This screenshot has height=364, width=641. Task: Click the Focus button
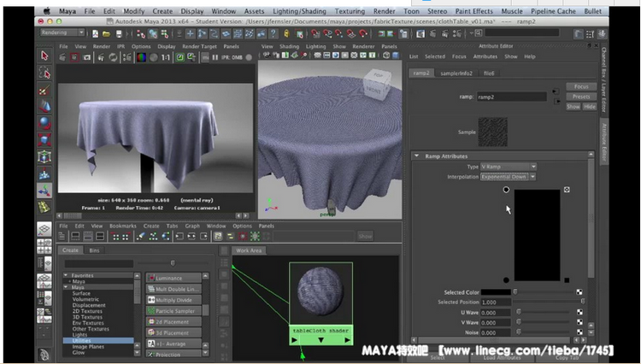(x=581, y=86)
